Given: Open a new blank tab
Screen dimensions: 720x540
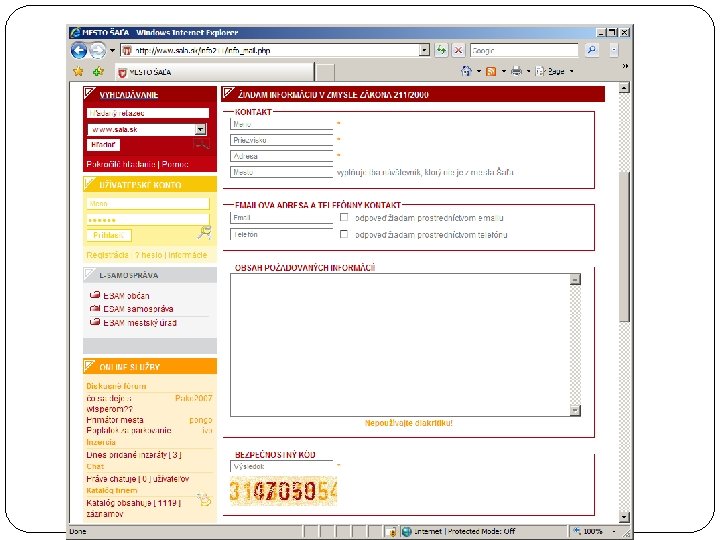Looking at the screenshot, I should [x=326, y=73].
